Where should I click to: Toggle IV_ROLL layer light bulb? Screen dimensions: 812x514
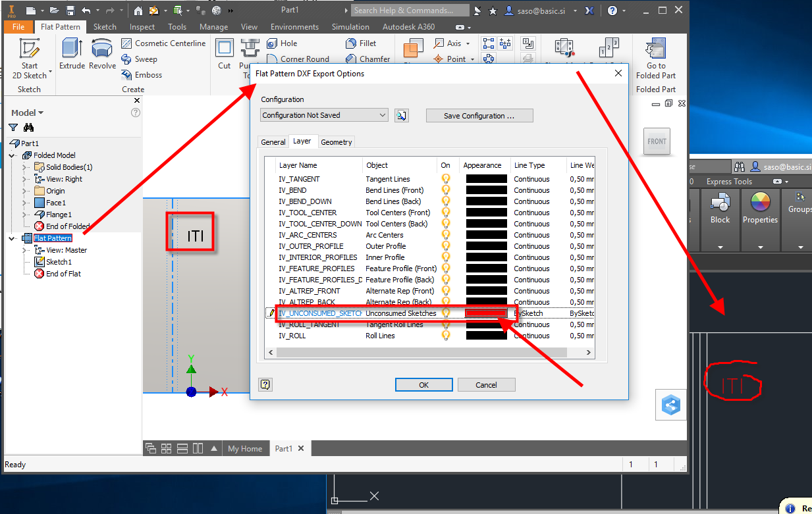[x=446, y=336]
